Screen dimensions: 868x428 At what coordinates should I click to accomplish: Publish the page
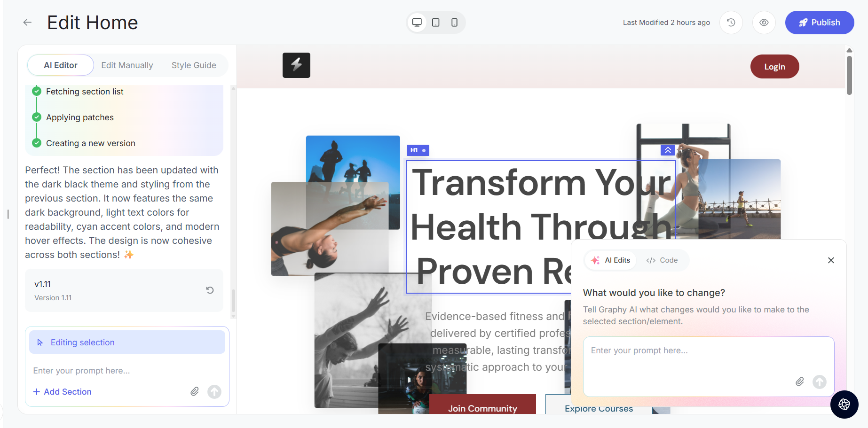pyautogui.click(x=820, y=23)
